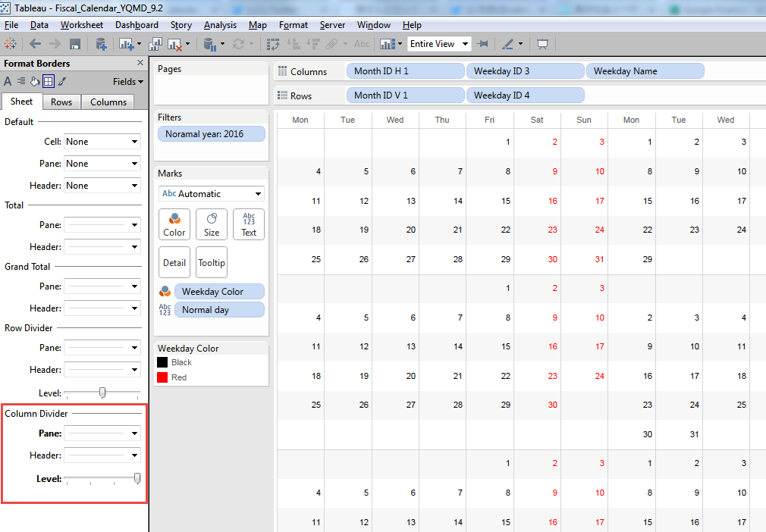
Task: Open Default Header border dropdown
Action: pyautogui.click(x=102, y=186)
